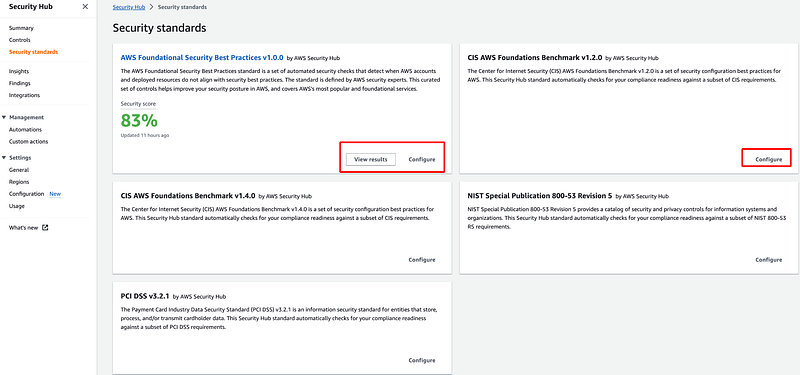Click 'Updated 11 hours ago' text
Screen dimensions: 800x375
pos(145,136)
